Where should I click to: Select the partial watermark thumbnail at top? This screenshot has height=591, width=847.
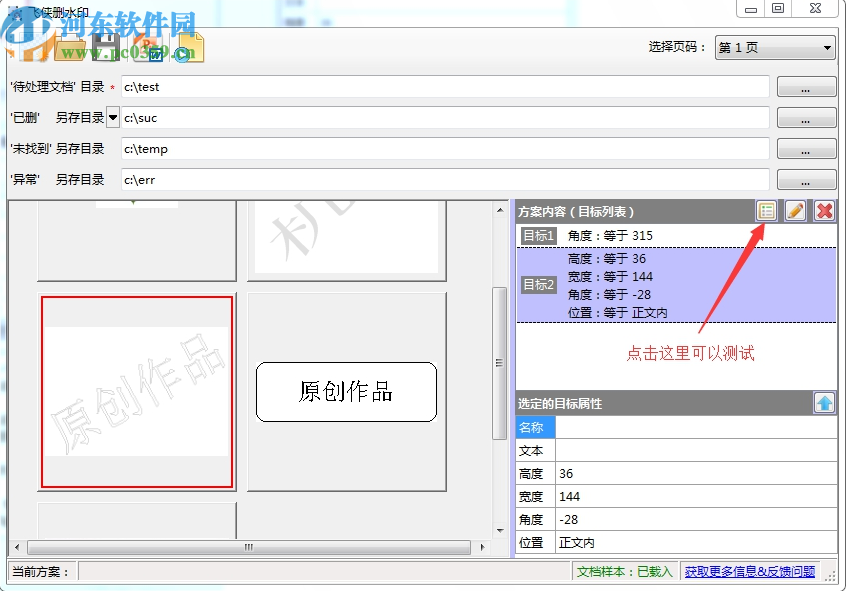346,240
